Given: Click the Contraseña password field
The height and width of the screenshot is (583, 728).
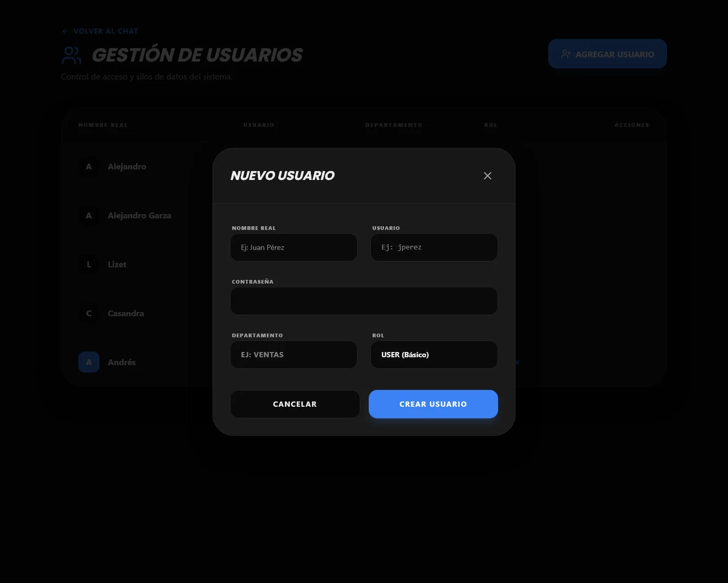Looking at the screenshot, I should click(x=364, y=301).
